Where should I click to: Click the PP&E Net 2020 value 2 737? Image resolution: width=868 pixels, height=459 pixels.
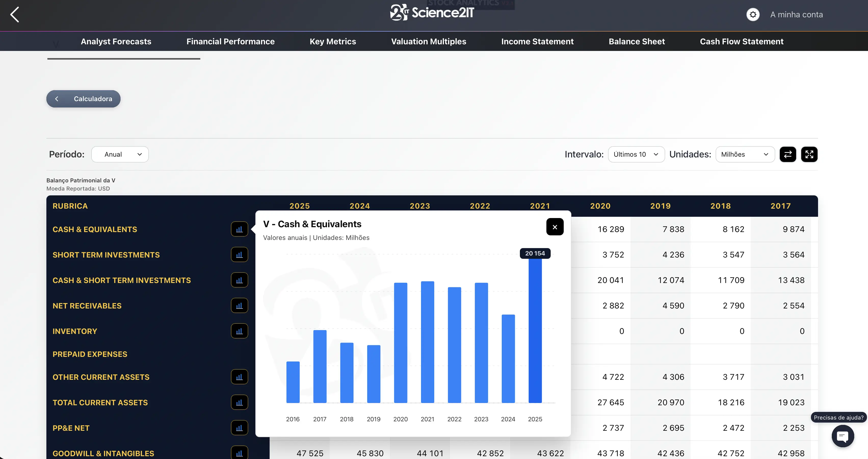click(613, 428)
